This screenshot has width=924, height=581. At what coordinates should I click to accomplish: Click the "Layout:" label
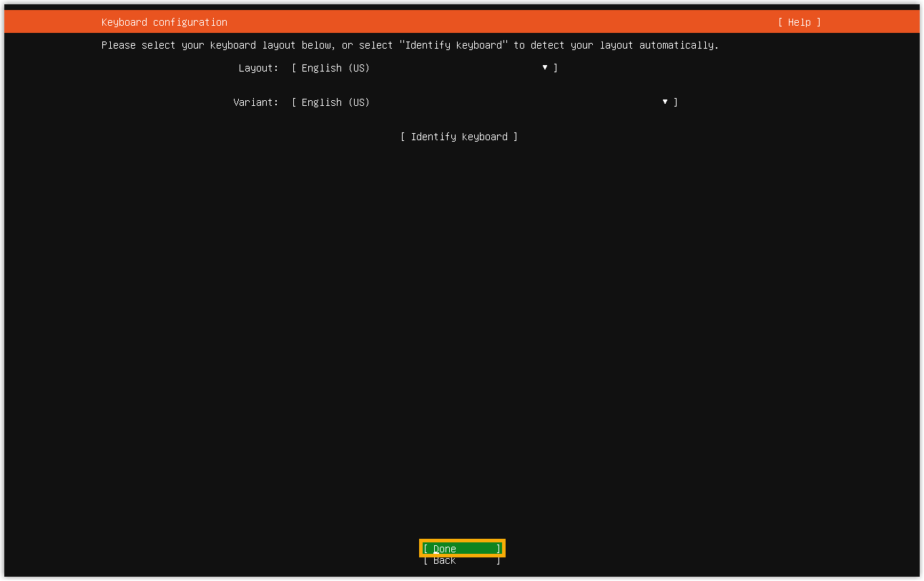click(258, 68)
